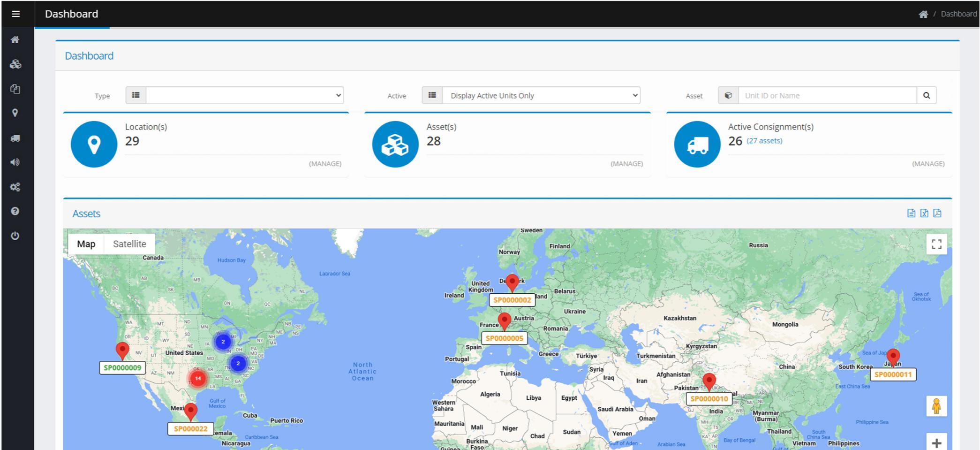Expand the Display Active Units Only dropdown
980x450 pixels.
coord(541,95)
